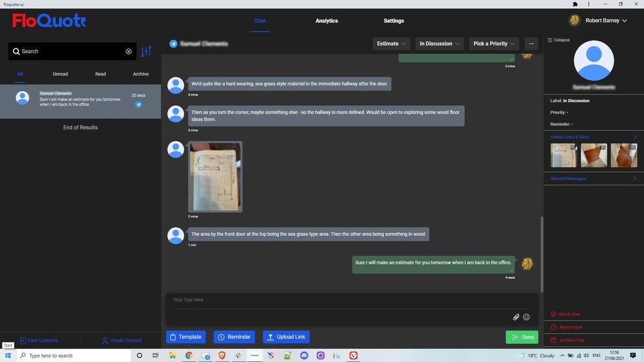This screenshot has height=362, width=644.
Task: Click the three-dots more options button
Action: point(531,44)
